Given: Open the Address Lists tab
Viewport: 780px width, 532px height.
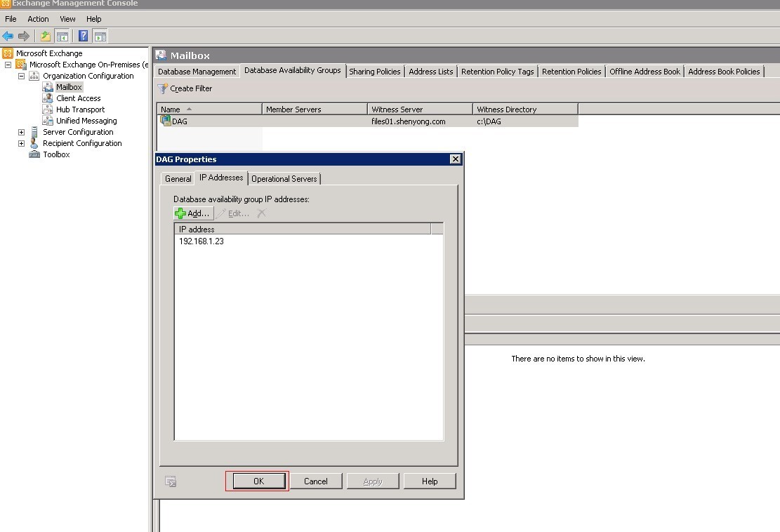Looking at the screenshot, I should 431,72.
